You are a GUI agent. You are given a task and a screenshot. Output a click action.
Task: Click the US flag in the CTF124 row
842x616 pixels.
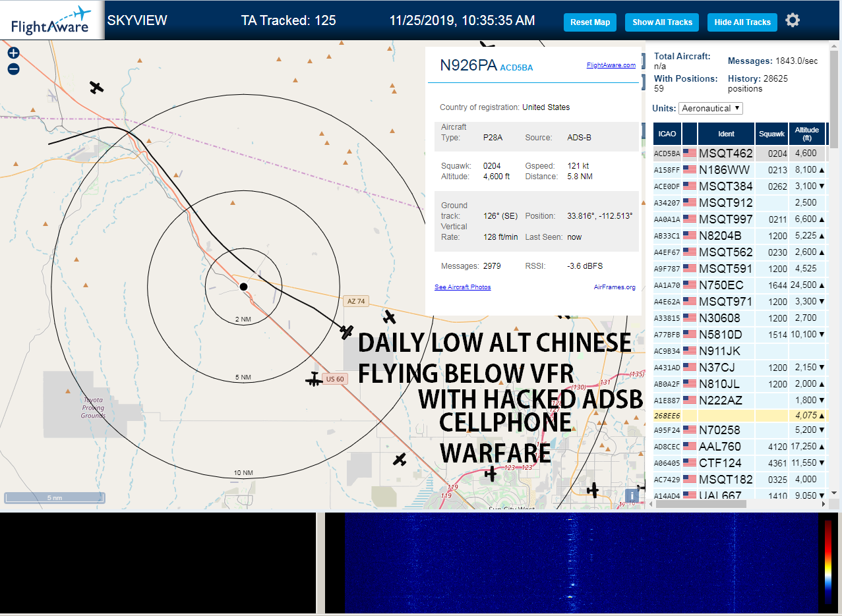(x=690, y=462)
